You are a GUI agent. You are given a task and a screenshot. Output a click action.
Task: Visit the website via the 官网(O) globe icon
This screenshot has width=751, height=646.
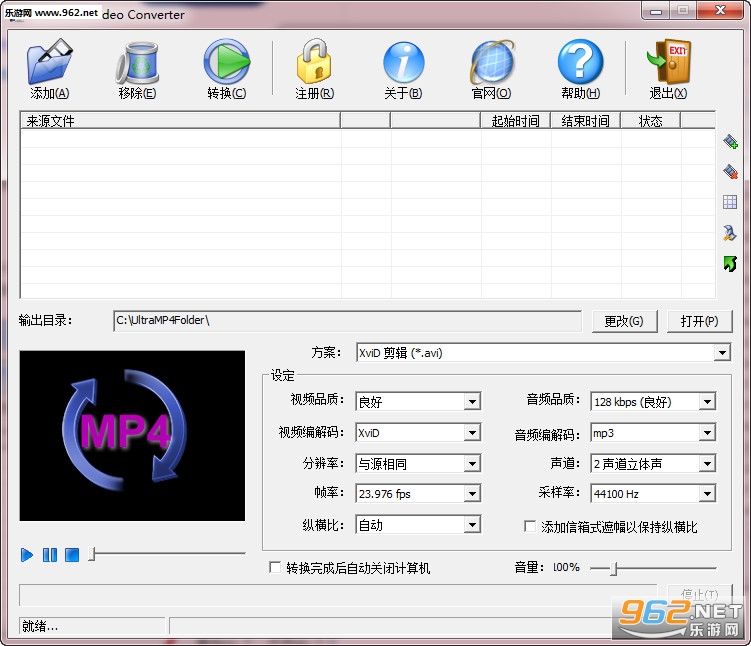click(x=491, y=63)
